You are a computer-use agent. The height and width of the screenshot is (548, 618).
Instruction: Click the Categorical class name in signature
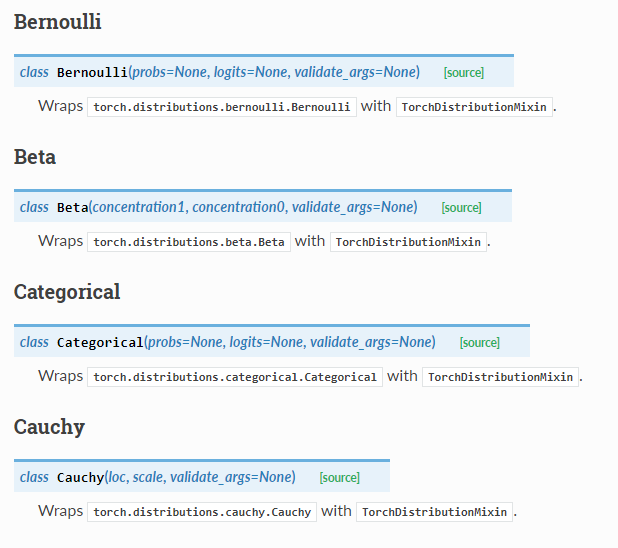click(100, 343)
